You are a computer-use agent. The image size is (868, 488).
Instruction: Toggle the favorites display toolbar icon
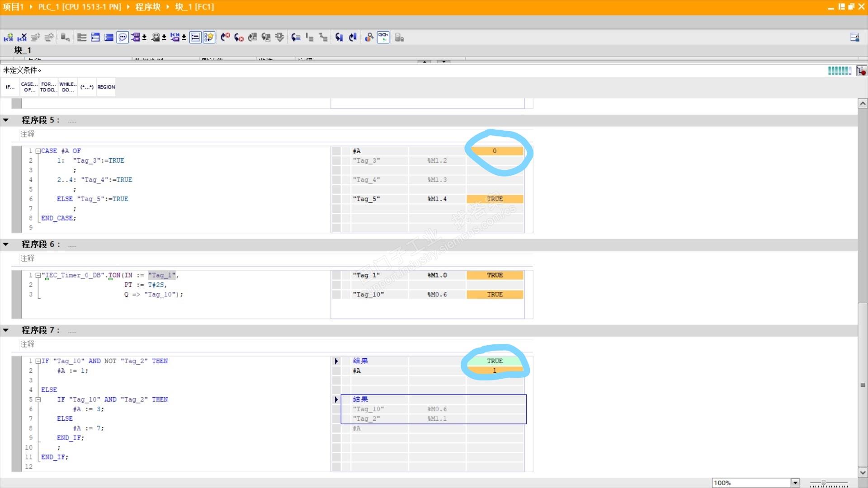pos(209,38)
